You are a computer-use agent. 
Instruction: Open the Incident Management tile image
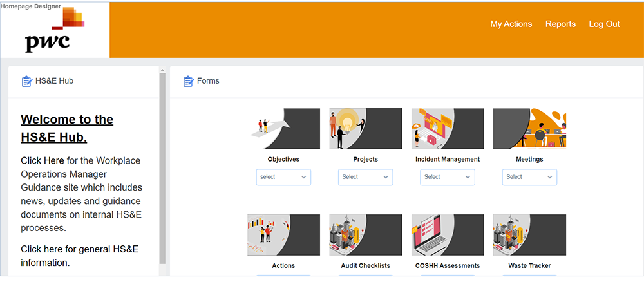[448, 129]
